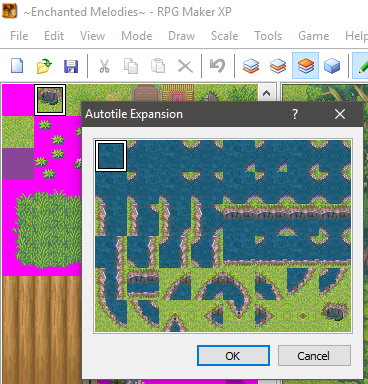The height and width of the screenshot is (384, 368).
Task: Switch to Layer 1 editing mode
Action: click(251, 66)
